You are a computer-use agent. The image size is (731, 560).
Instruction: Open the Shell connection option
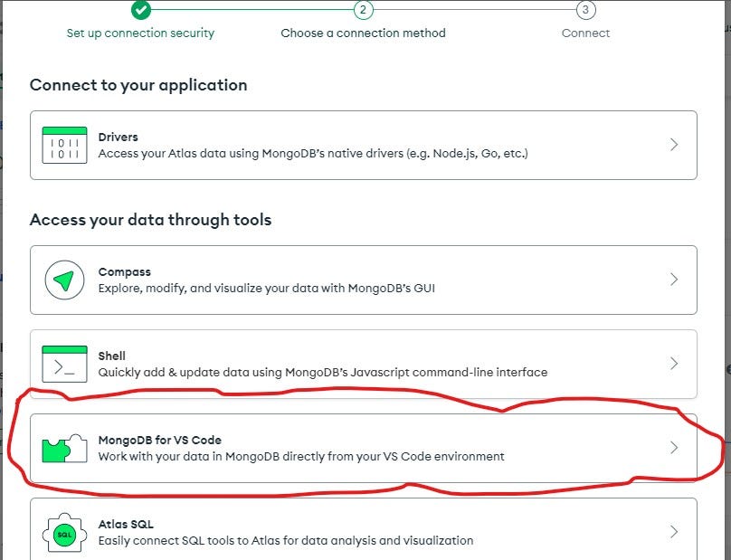point(364,365)
